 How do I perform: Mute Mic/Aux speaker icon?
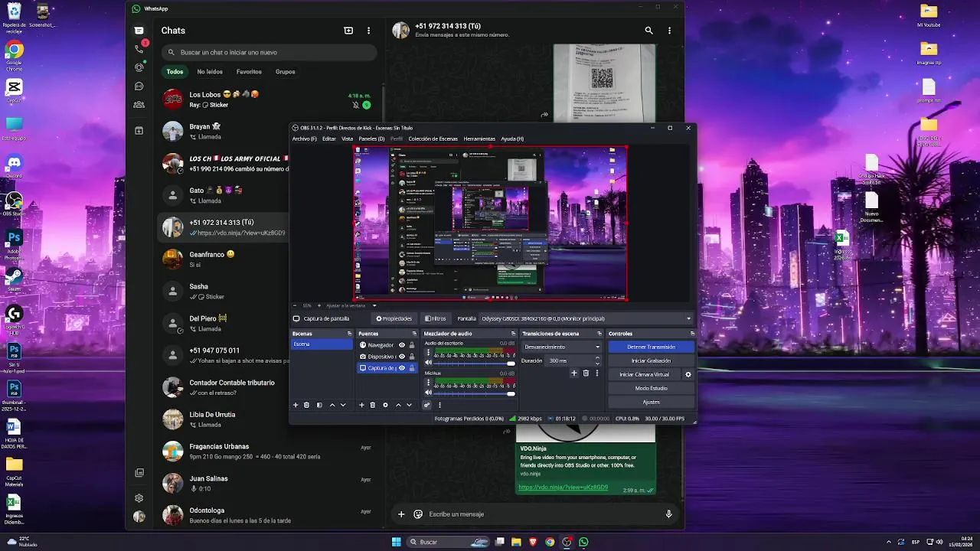[x=429, y=393]
